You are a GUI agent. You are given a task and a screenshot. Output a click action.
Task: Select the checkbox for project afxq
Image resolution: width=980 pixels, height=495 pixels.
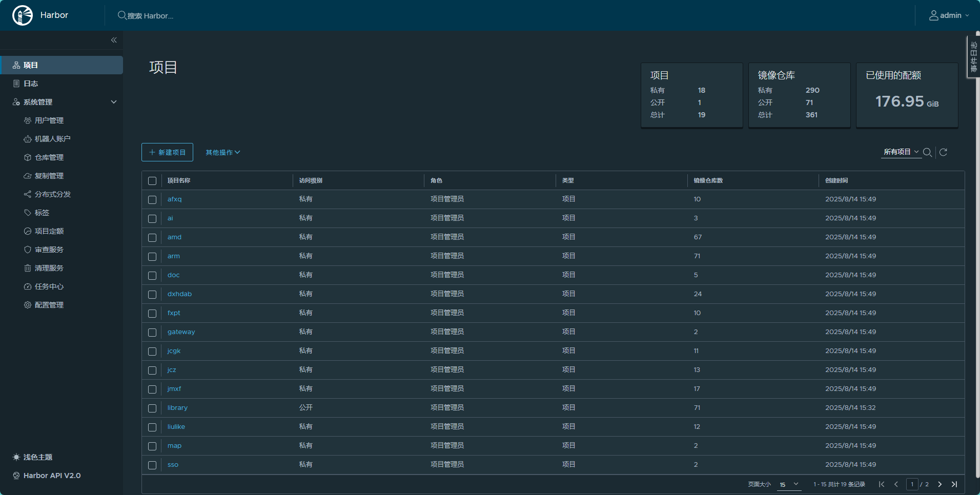152,200
